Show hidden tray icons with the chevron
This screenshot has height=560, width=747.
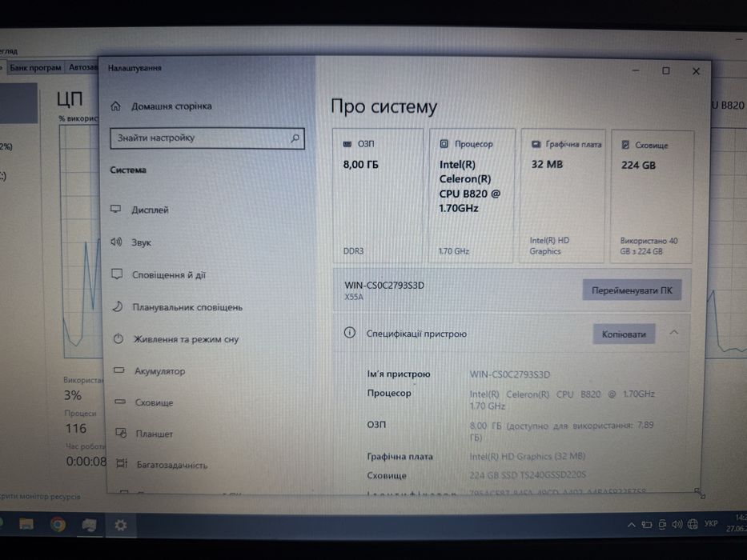tap(631, 525)
